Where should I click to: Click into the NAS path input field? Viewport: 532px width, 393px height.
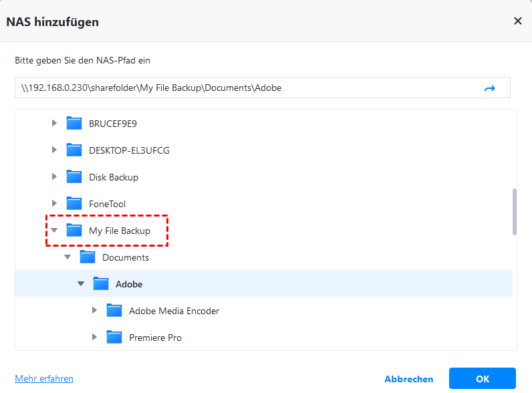(241, 88)
